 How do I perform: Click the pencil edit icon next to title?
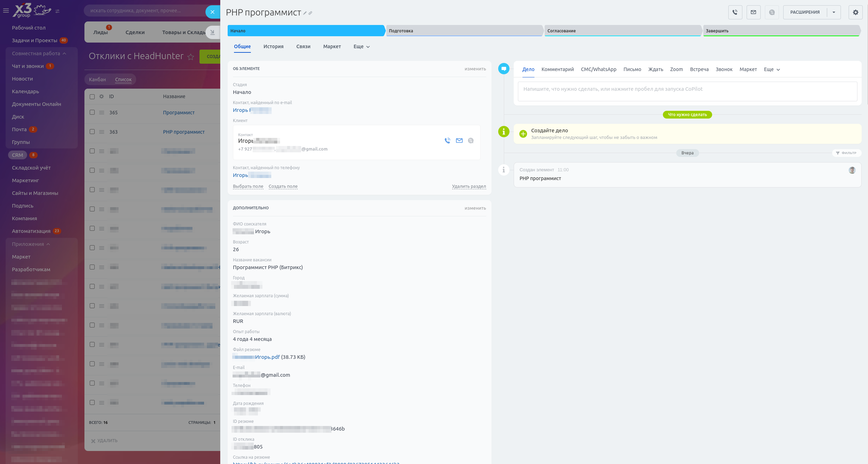point(305,13)
